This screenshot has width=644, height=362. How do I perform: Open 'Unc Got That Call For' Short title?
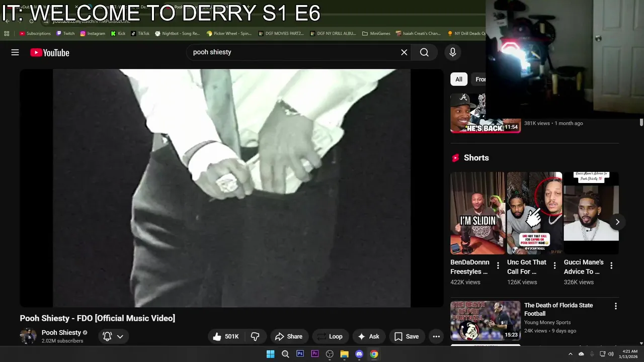click(527, 267)
